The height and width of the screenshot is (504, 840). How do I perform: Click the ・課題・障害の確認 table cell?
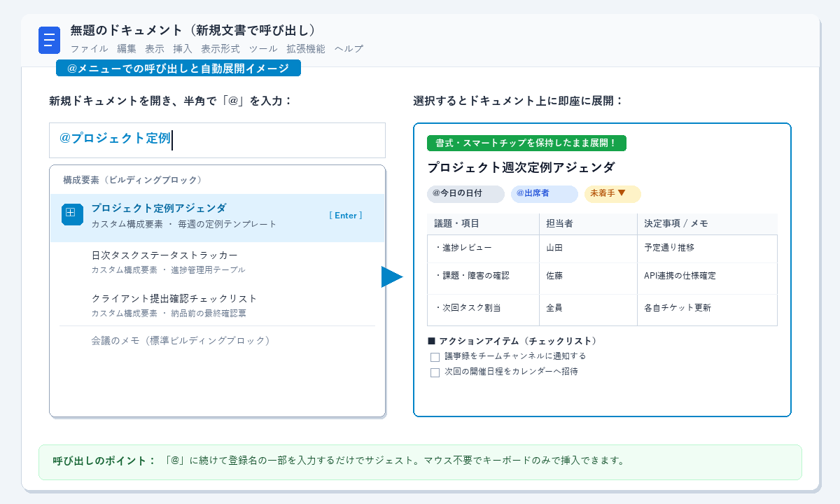tap(483, 279)
